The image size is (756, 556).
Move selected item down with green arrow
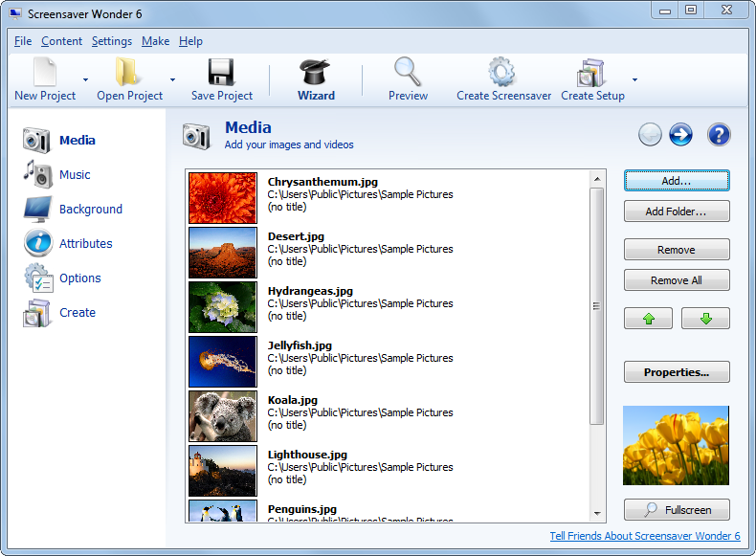[x=705, y=319]
